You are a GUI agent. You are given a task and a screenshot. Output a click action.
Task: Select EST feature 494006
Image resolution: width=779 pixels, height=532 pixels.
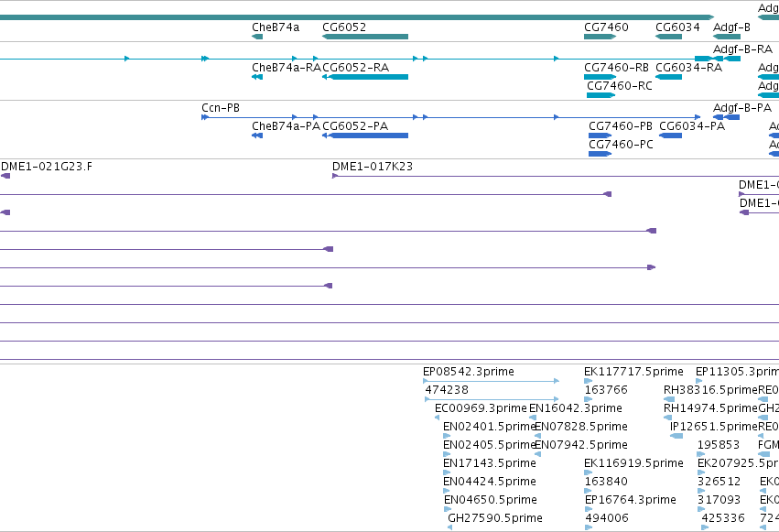tap(589, 527)
